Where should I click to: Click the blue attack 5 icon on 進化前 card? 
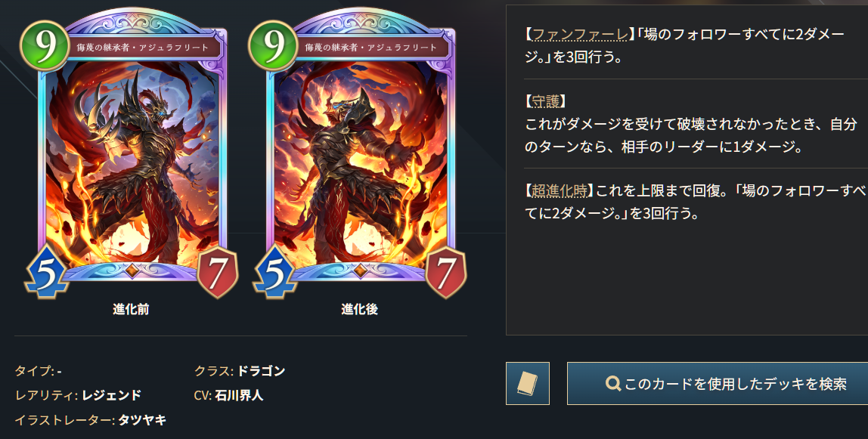(47, 273)
